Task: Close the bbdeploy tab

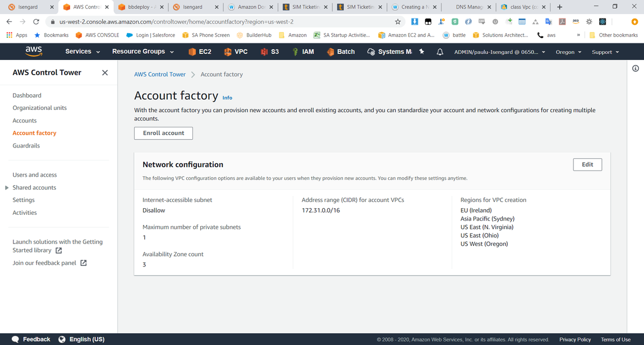Action: (x=162, y=7)
